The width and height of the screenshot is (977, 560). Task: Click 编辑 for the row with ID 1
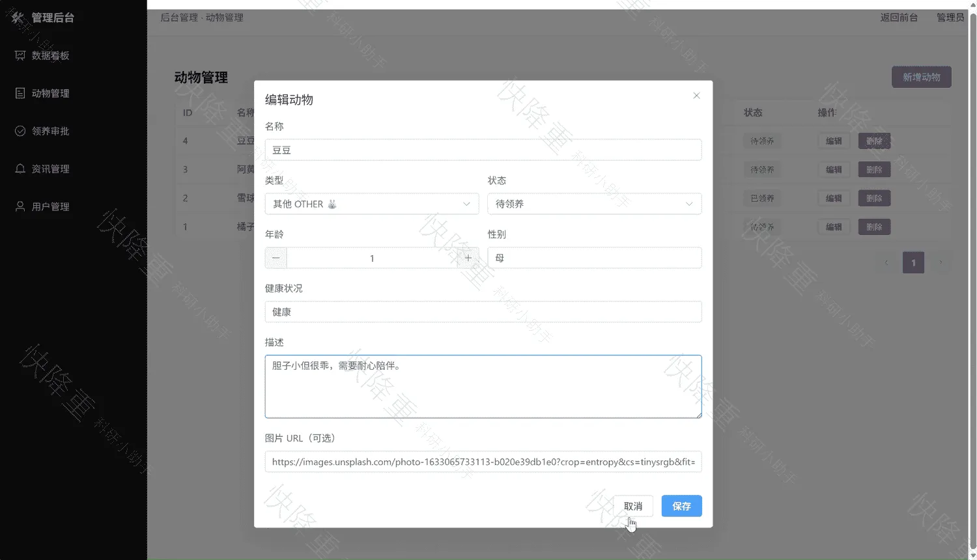coord(834,227)
